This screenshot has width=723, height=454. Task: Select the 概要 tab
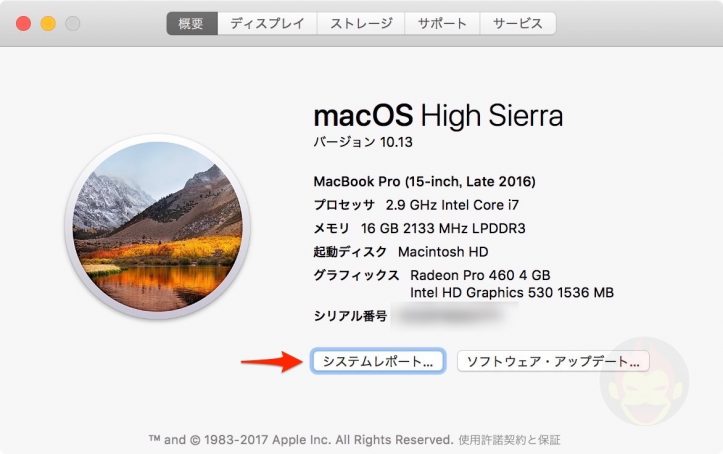[192, 23]
